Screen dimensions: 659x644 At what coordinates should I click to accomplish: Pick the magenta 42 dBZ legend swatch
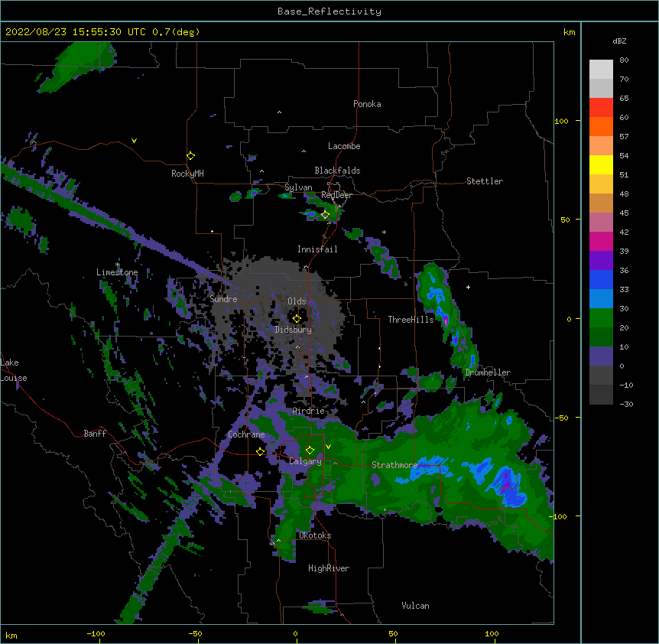601,241
